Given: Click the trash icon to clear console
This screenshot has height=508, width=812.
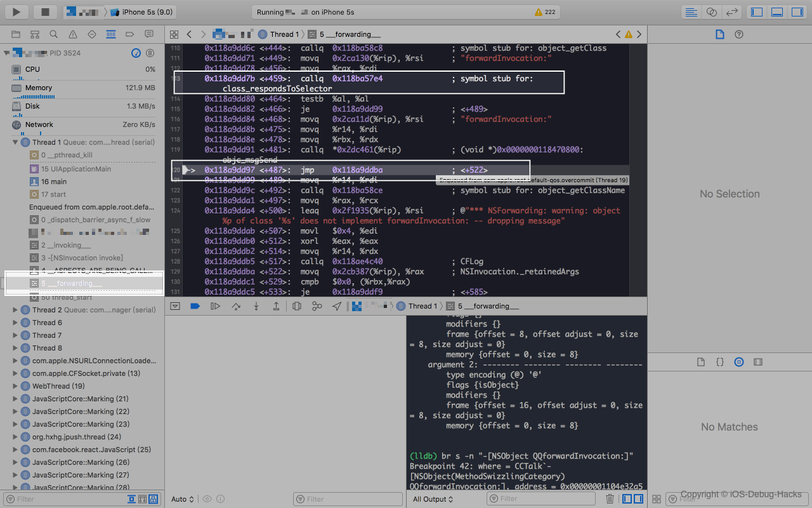Looking at the screenshot, I should 610,499.
